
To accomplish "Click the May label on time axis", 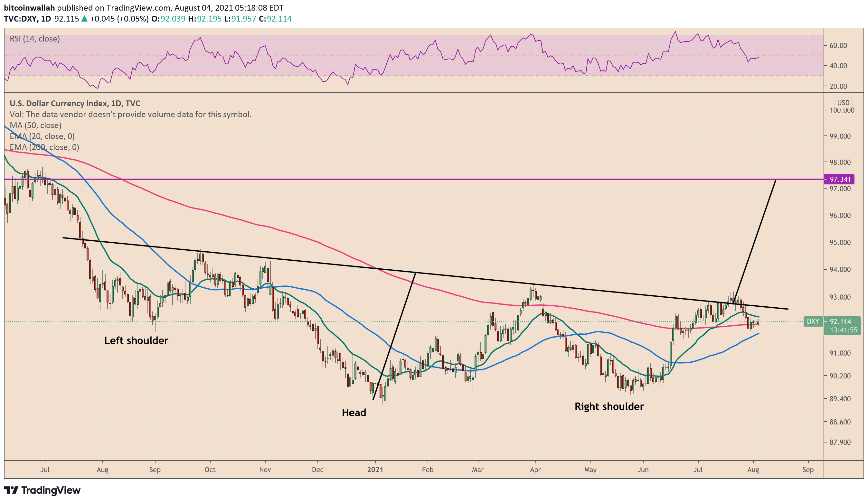I will (x=590, y=469).
